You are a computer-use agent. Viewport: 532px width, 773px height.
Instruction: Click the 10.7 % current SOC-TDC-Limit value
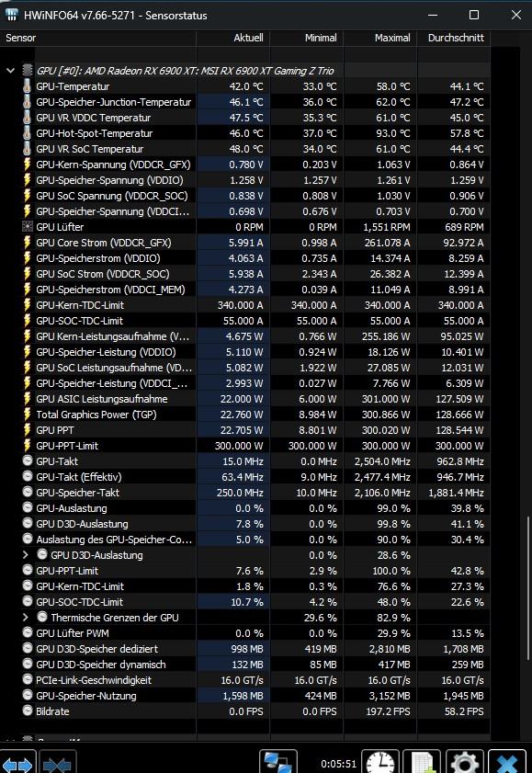click(x=247, y=602)
